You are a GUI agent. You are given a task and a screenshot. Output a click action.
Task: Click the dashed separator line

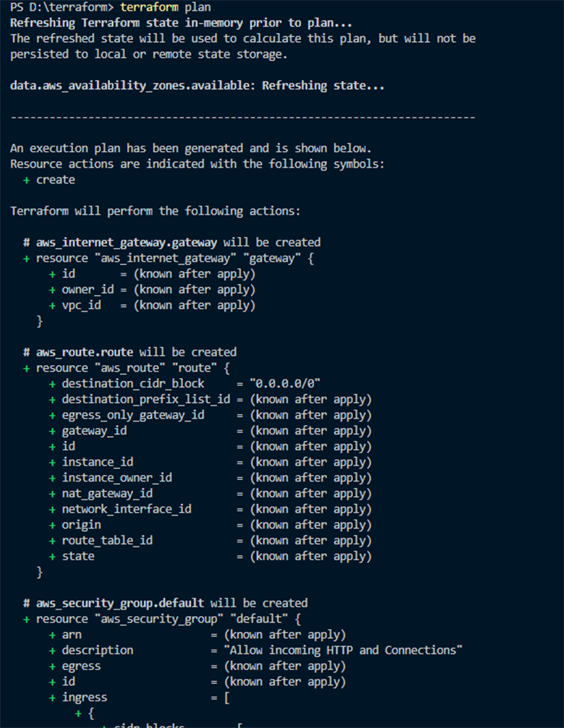pyautogui.click(x=243, y=117)
